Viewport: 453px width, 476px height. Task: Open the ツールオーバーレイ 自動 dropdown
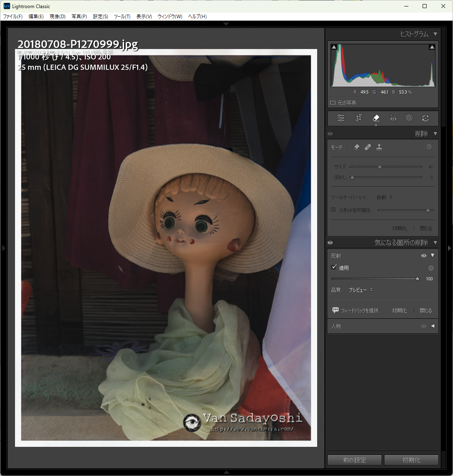pos(384,197)
